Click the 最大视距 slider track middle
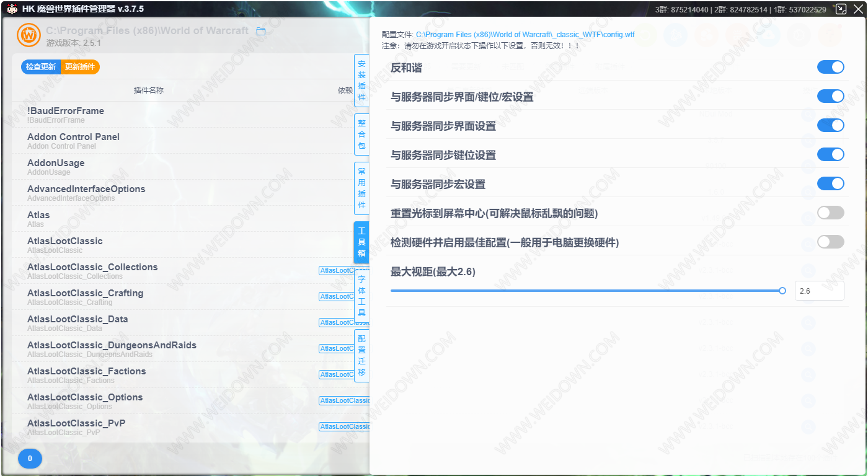 pyautogui.click(x=587, y=290)
